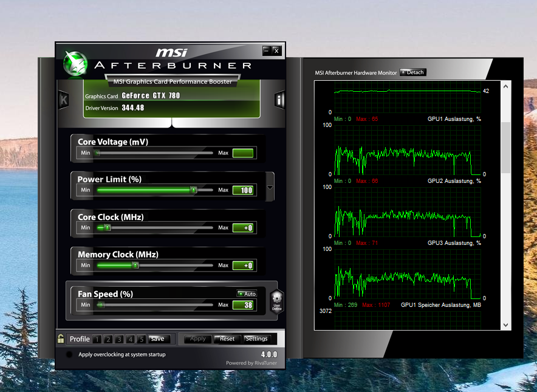Click the Memory Clock slider handle

pos(135,265)
